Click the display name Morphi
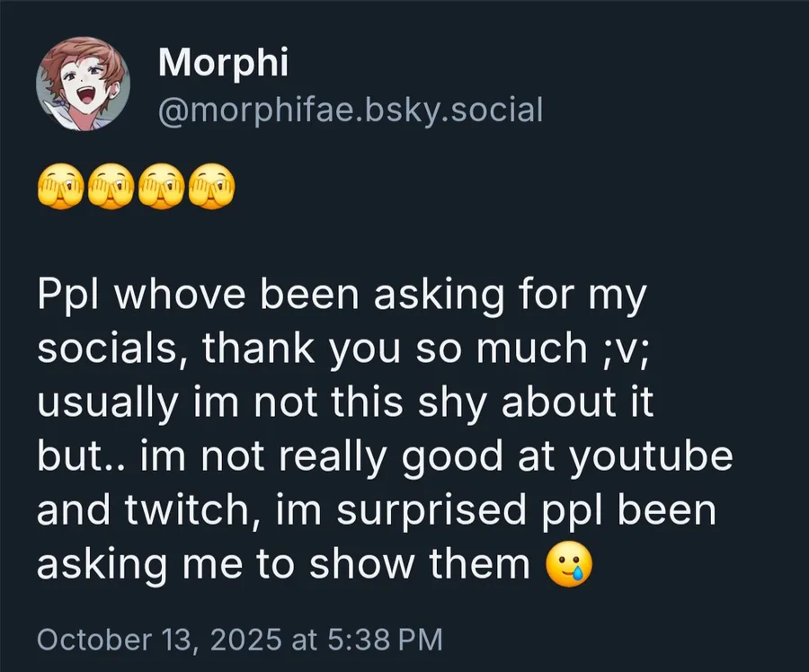 click(x=223, y=63)
